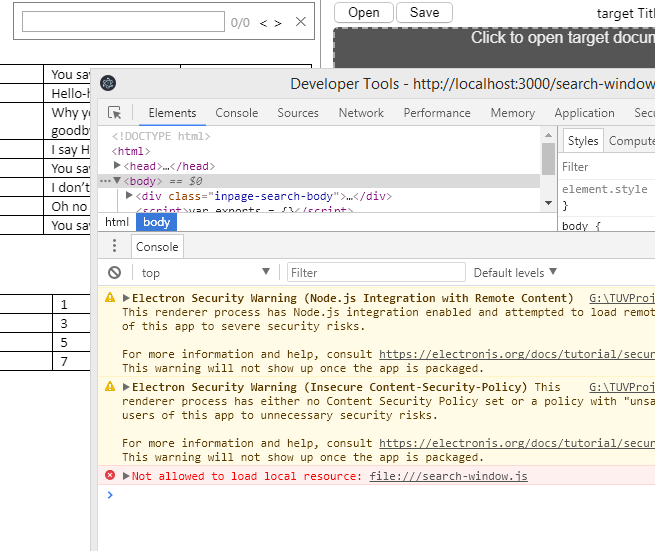Image resolution: width=655 pixels, height=551 pixels.
Task: Click the console Filter input field
Action: tap(376, 272)
